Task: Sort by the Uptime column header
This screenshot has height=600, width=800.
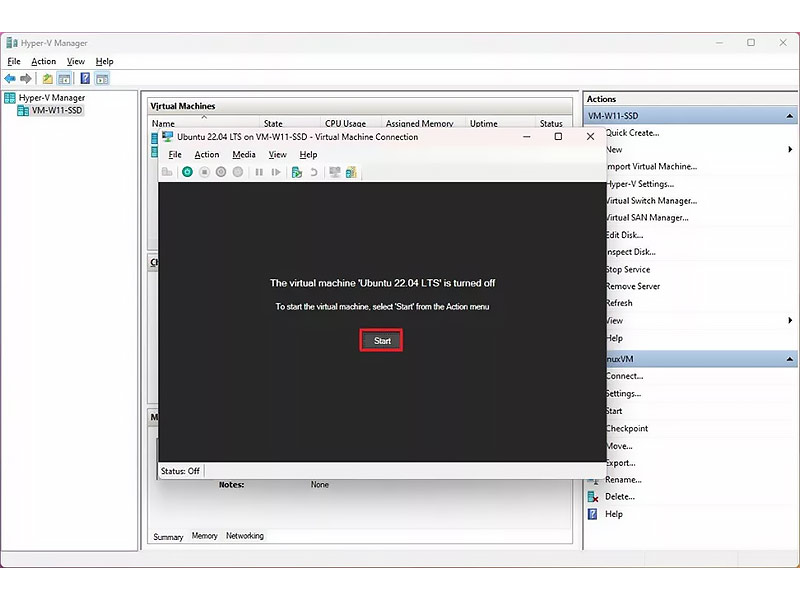Action: pyautogui.click(x=484, y=123)
